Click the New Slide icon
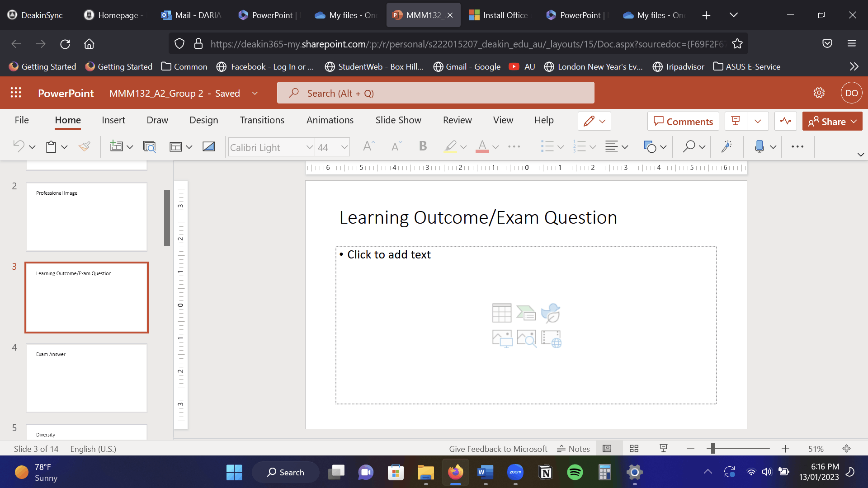This screenshot has height=488, width=868. click(x=116, y=146)
